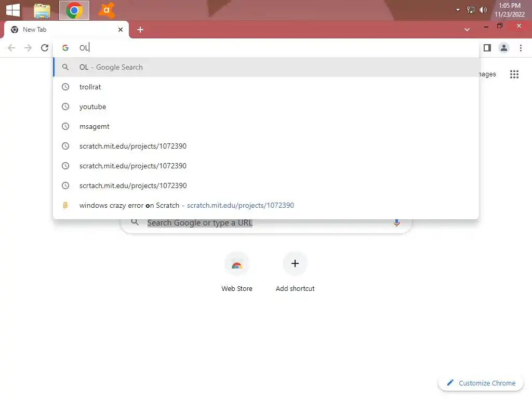
Task: Click the search icon in the page search box
Action: (135, 222)
